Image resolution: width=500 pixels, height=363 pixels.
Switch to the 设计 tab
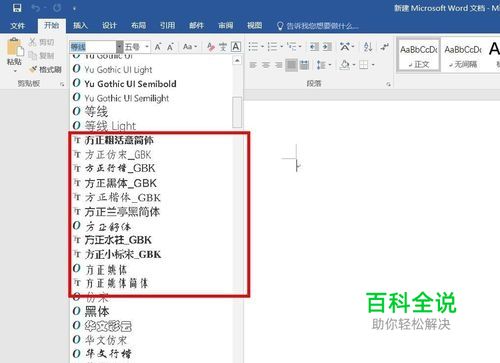pyautogui.click(x=109, y=26)
